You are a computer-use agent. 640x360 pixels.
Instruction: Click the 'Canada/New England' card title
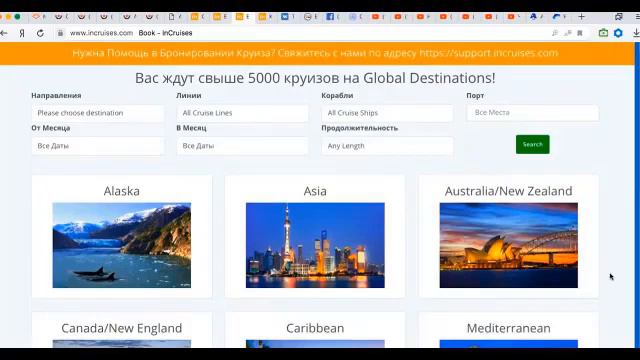pos(122,328)
